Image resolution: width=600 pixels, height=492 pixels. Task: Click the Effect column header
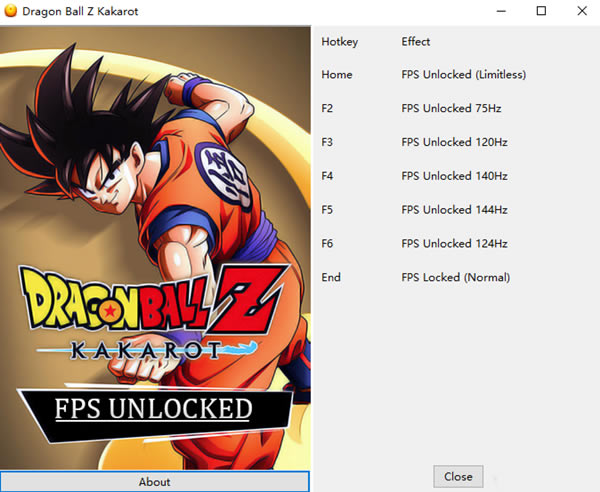(416, 41)
